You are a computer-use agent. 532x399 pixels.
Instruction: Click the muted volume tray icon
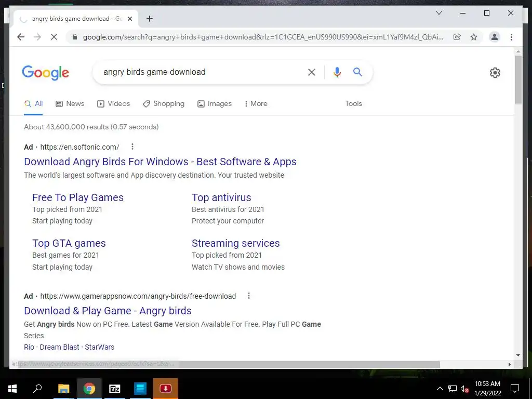(465, 389)
